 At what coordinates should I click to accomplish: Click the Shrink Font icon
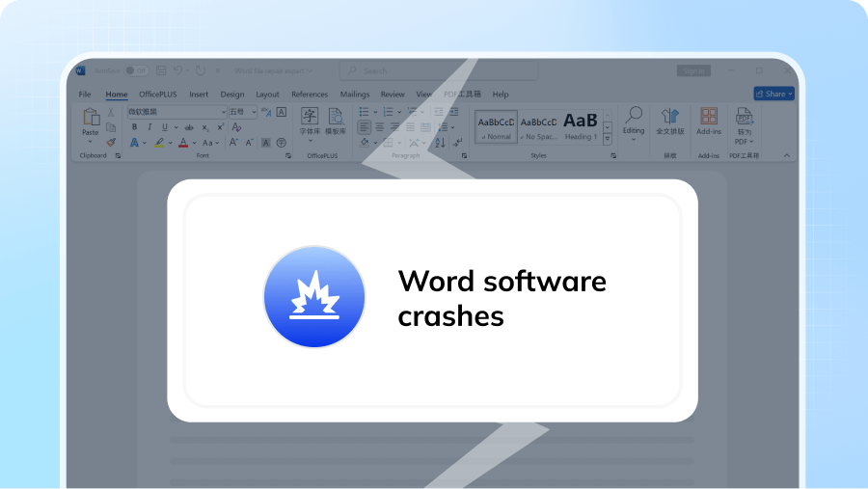tap(249, 143)
